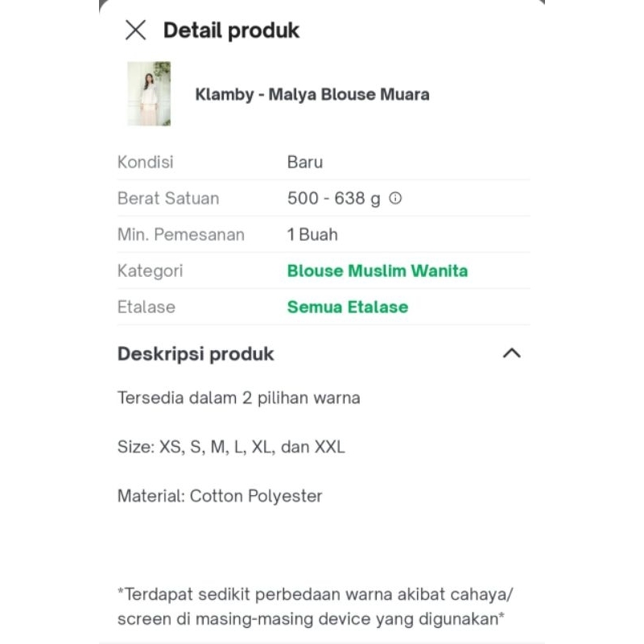This screenshot has width=644, height=644.
Task: Click the Detail produk header title
Action: click(x=231, y=31)
